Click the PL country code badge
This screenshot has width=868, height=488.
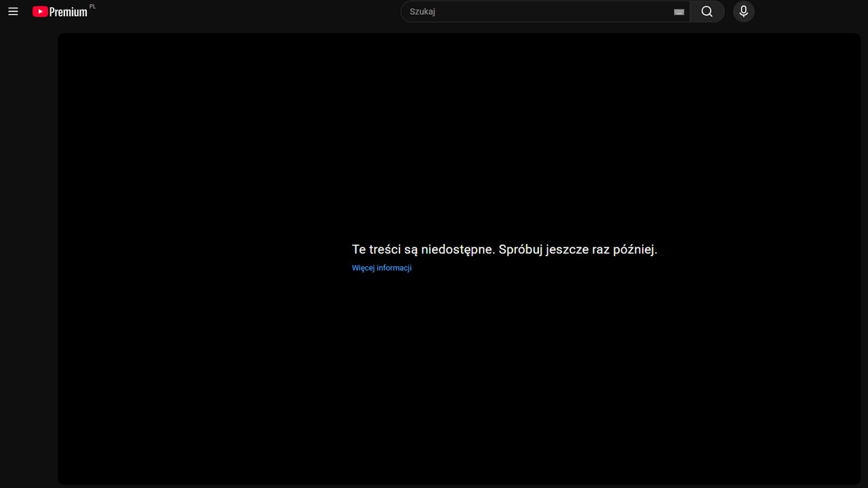point(93,6)
